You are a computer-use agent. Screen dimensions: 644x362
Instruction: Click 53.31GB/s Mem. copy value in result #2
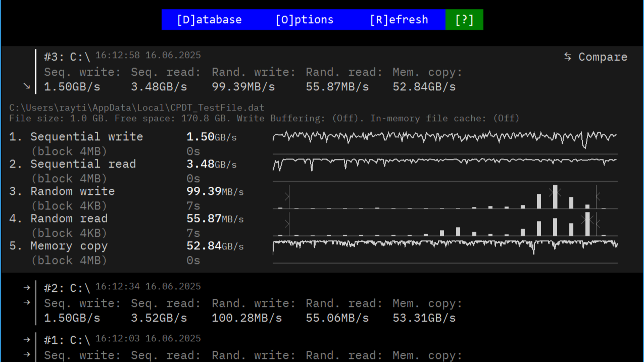(x=424, y=318)
